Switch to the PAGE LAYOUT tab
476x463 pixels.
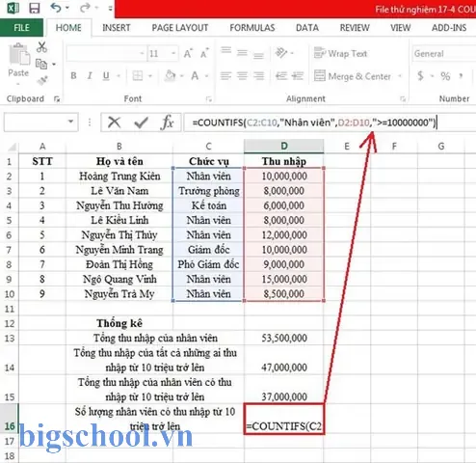(180, 28)
